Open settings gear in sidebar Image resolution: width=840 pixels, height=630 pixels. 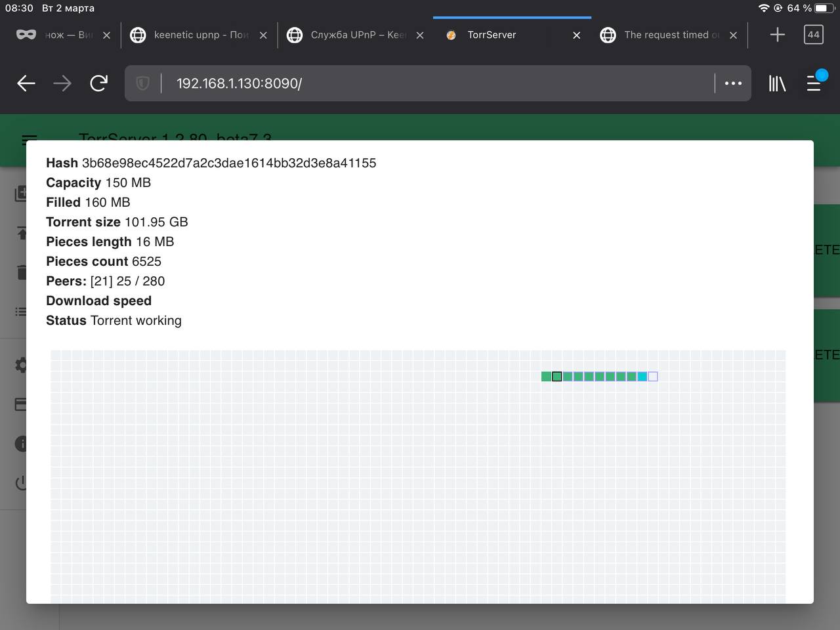[x=22, y=365]
